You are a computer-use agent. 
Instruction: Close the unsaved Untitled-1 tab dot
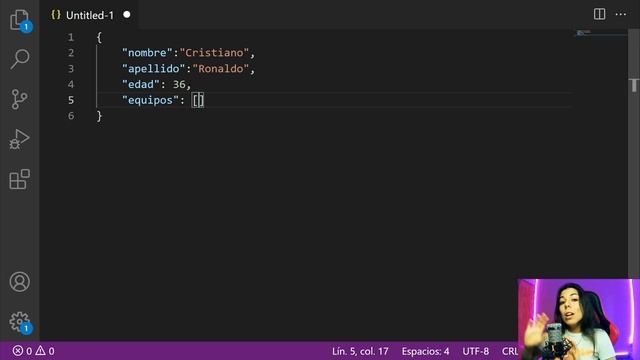127,15
